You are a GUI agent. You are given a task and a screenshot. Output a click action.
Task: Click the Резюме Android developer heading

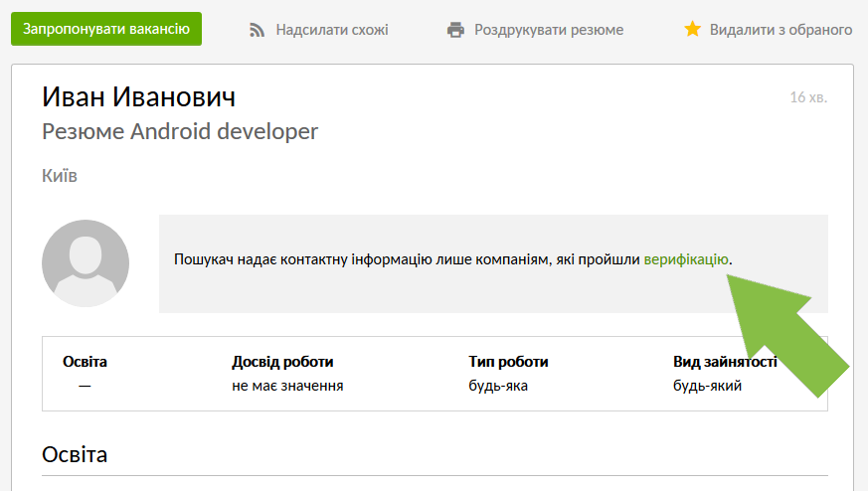pyautogui.click(x=180, y=132)
